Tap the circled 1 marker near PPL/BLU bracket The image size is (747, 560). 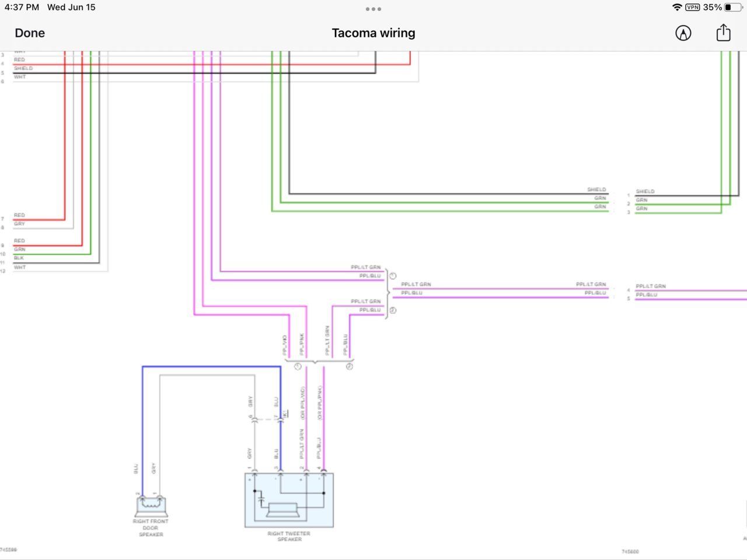click(x=393, y=275)
